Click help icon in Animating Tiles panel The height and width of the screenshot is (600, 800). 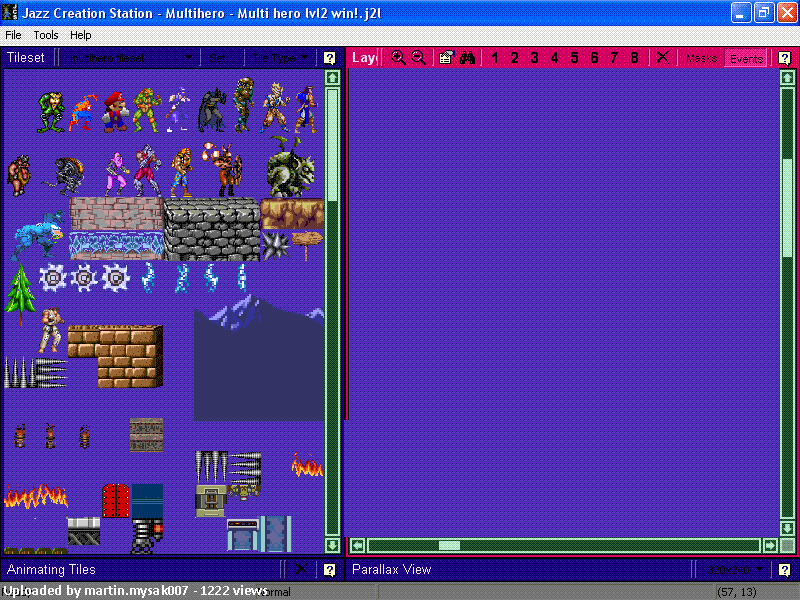click(330, 569)
